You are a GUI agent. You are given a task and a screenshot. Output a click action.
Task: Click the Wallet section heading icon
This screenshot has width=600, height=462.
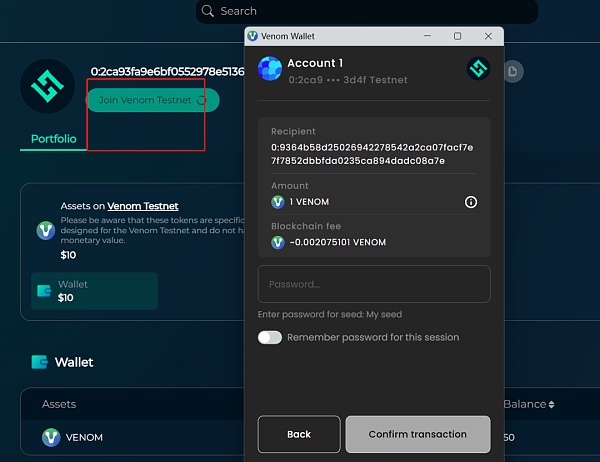tap(40, 362)
